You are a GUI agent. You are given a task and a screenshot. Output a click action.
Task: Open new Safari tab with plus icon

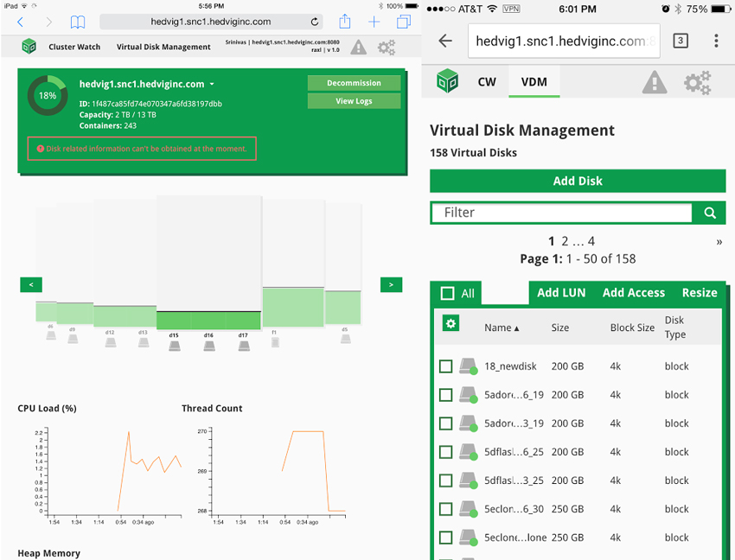click(x=374, y=22)
